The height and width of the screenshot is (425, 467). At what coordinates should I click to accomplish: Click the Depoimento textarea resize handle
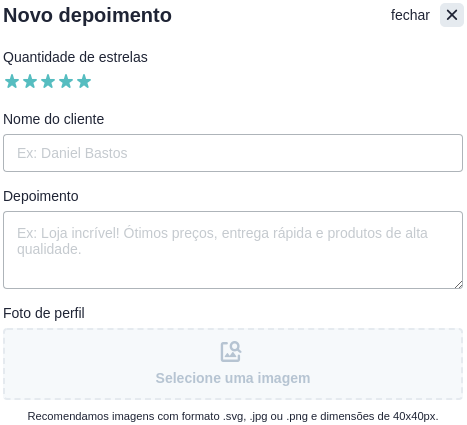[x=459, y=285]
